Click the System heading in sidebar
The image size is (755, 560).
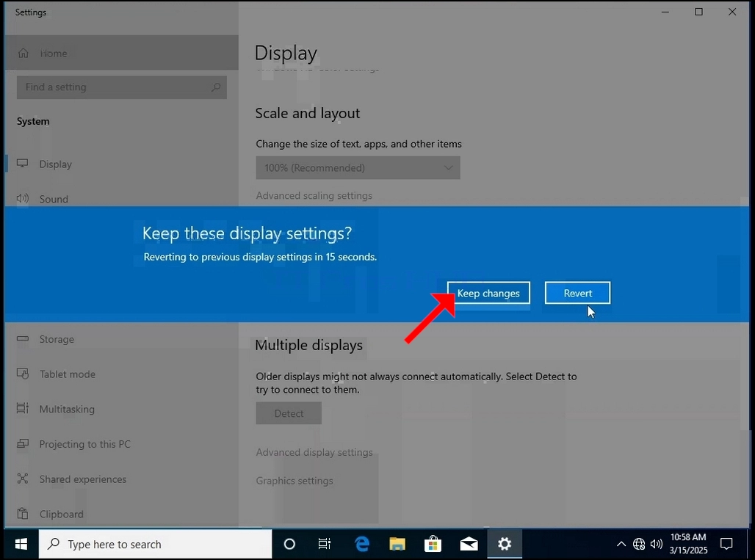coord(33,121)
